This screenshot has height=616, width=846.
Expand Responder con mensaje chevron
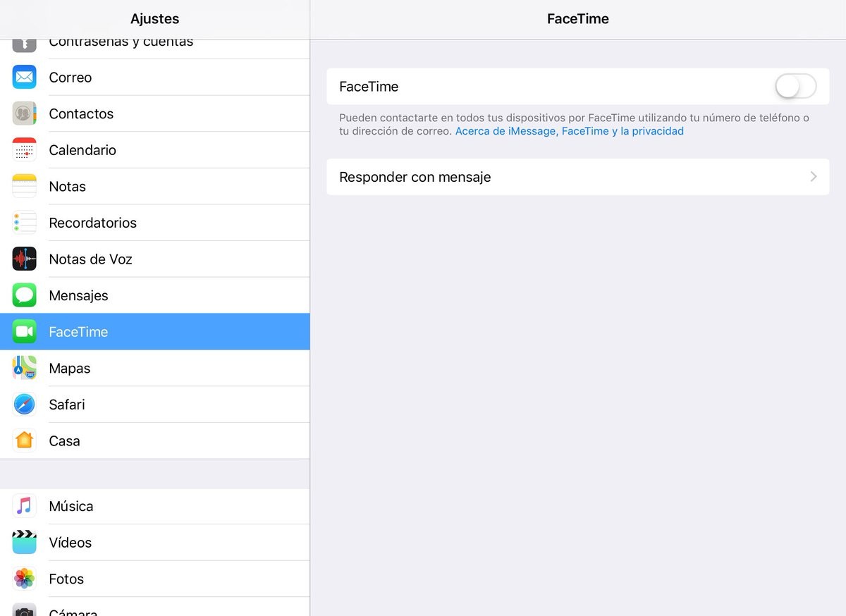coord(814,177)
